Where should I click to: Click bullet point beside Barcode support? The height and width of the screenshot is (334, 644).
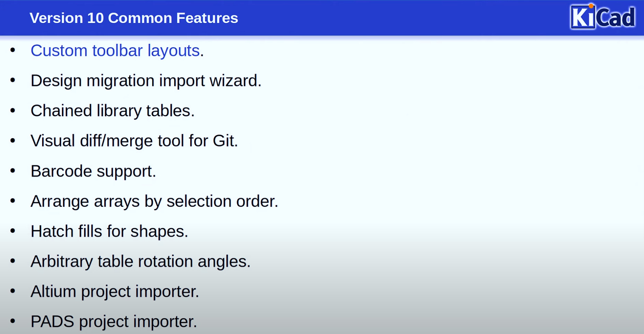[13, 171]
